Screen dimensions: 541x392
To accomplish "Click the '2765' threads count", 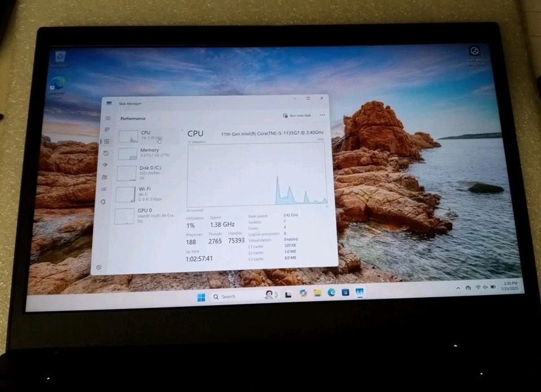I will (x=215, y=241).
